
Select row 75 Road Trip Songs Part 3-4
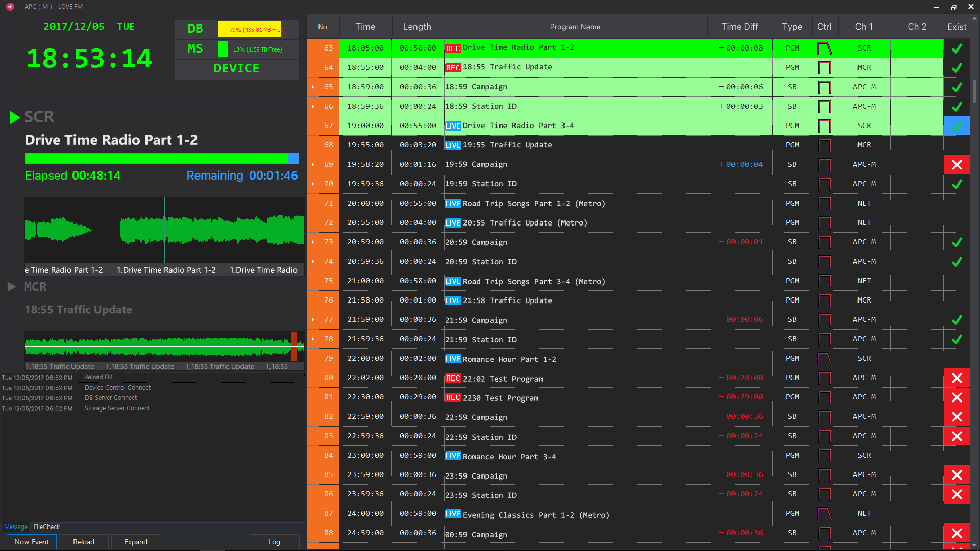pos(638,281)
